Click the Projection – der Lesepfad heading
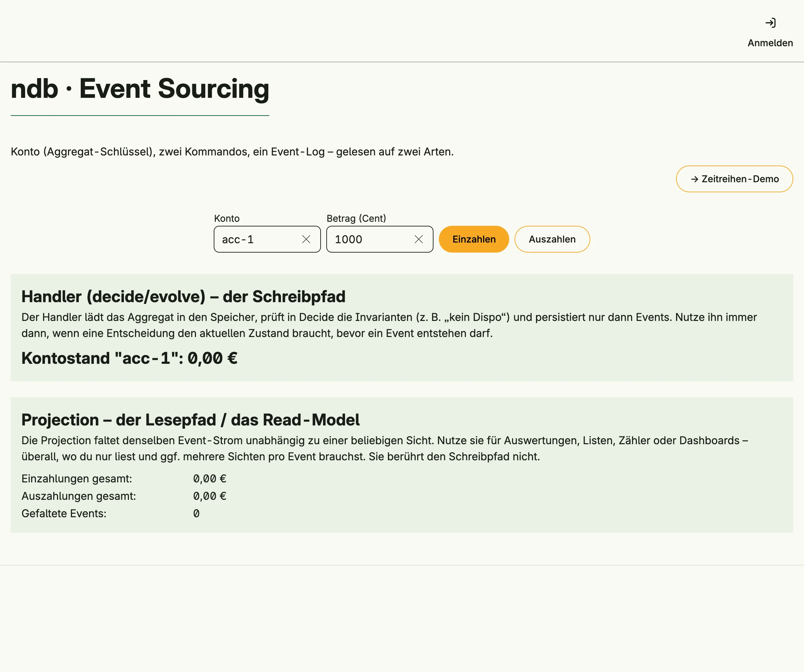 (190, 420)
